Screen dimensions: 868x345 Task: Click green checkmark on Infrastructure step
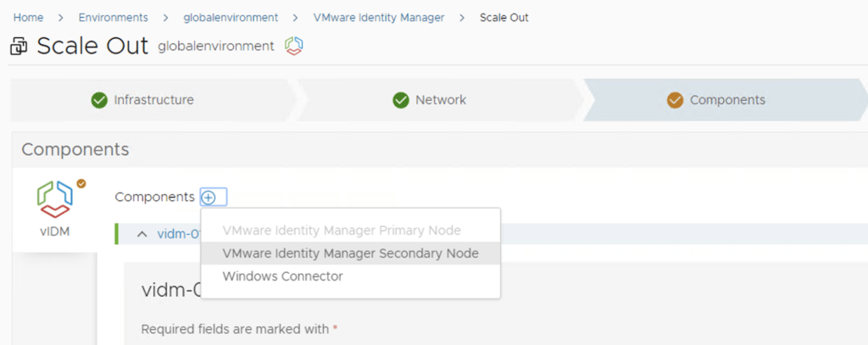pyautogui.click(x=99, y=100)
